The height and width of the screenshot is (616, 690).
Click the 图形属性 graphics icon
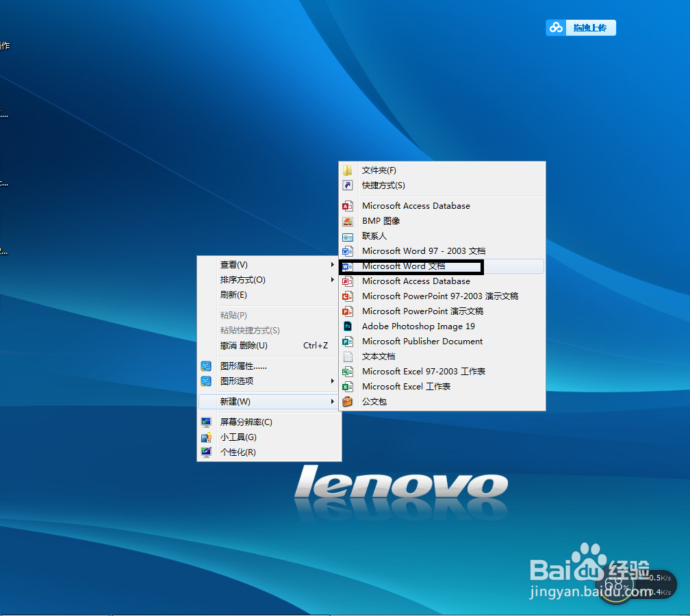tap(206, 366)
